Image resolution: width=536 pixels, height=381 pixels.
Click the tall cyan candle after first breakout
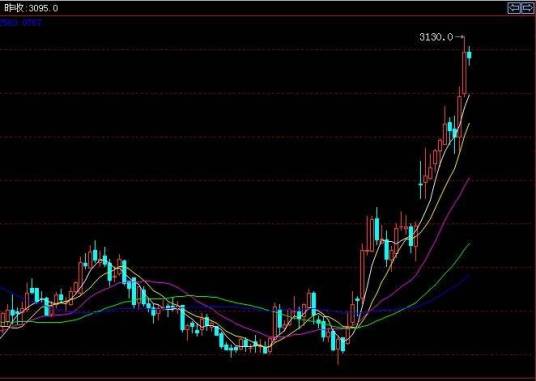click(377, 228)
